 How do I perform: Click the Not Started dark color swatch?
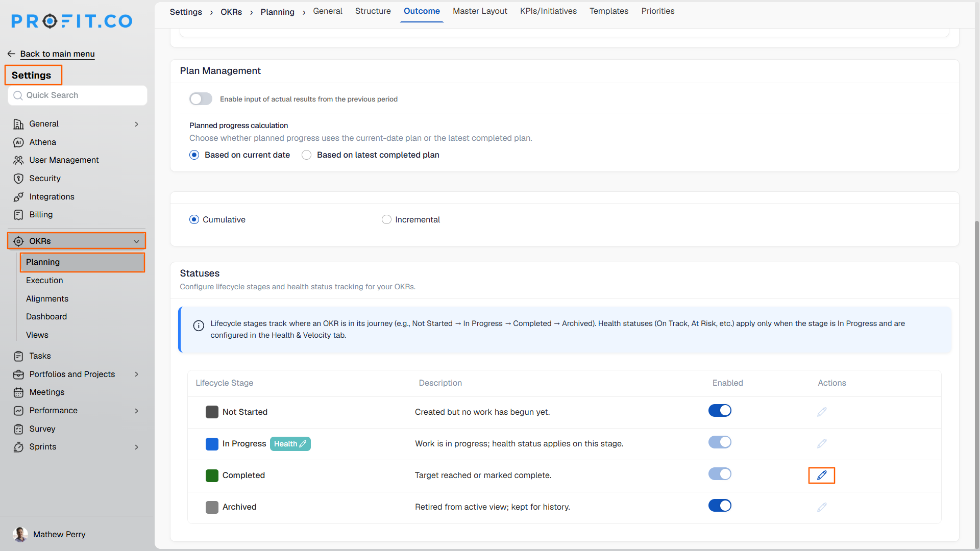pos(212,412)
